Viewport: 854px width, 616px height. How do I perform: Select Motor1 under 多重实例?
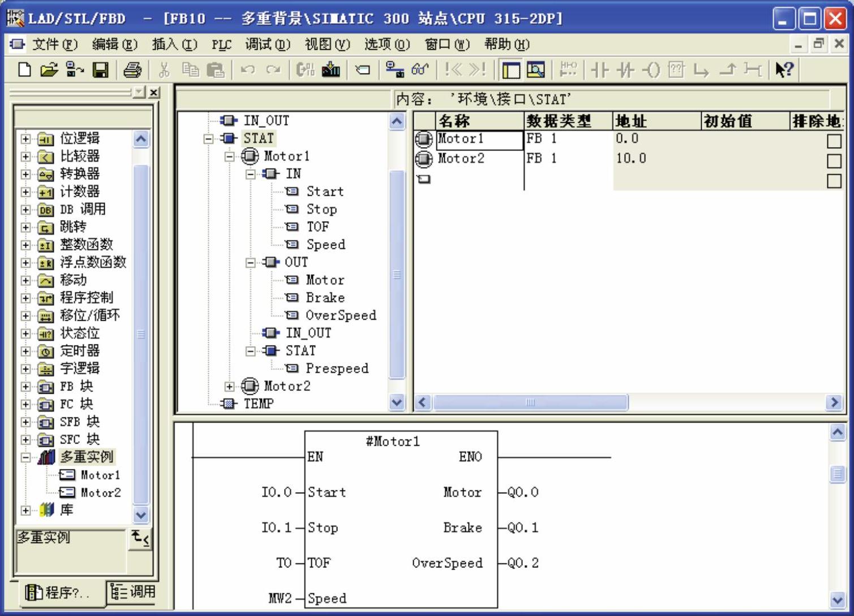tap(100, 475)
